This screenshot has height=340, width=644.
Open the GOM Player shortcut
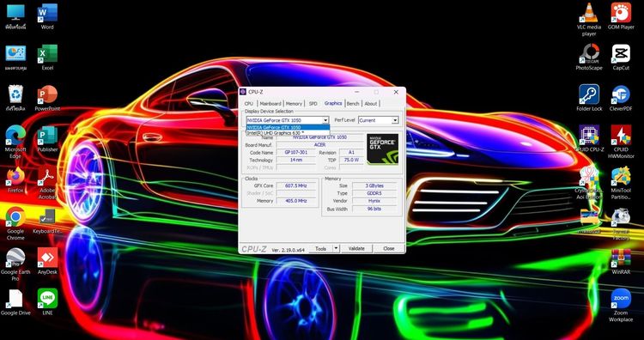621,16
